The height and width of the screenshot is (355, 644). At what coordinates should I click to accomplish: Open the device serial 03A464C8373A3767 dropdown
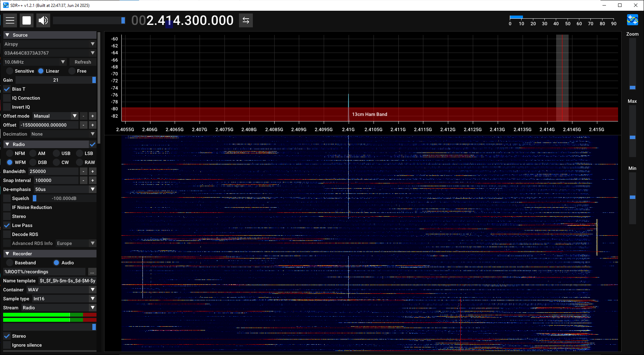pyautogui.click(x=49, y=53)
